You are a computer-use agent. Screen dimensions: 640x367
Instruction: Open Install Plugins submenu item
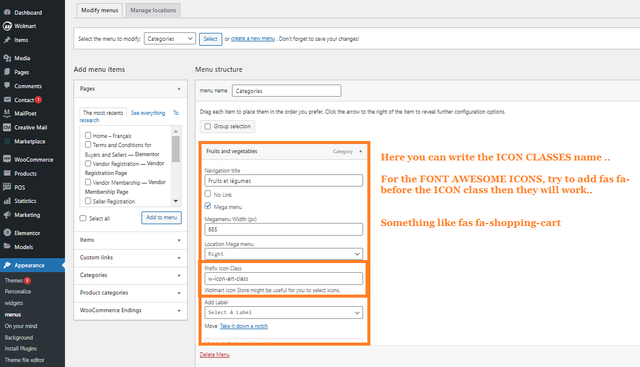(21, 349)
